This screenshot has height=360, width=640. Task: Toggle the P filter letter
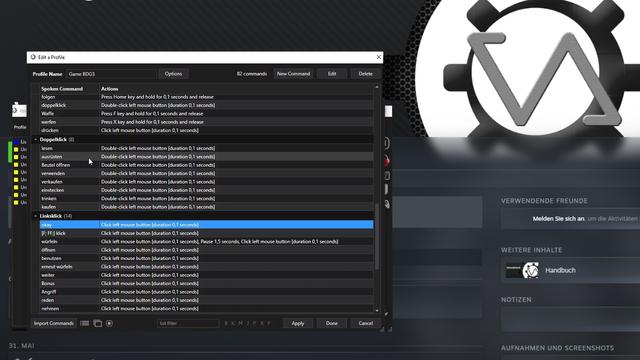click(254, 323)
